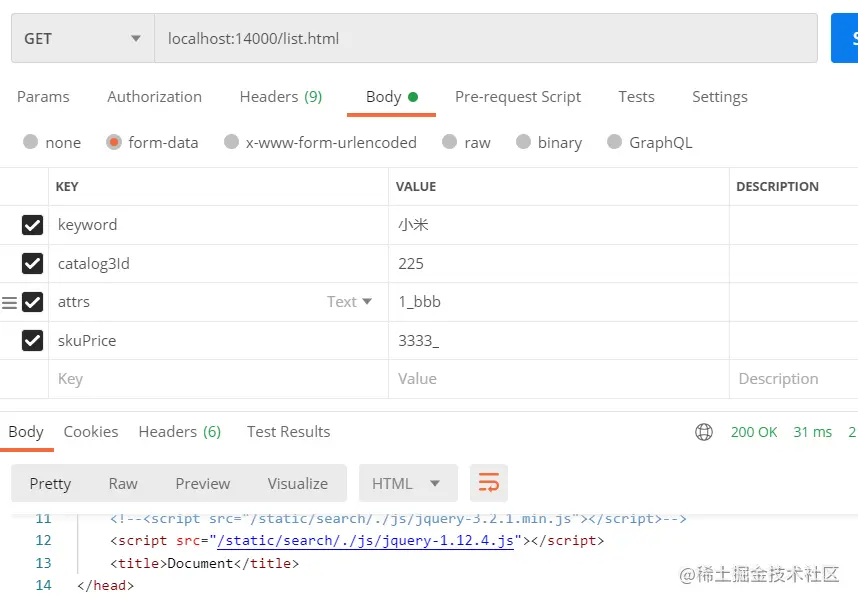Select the none body type radio

31,142
